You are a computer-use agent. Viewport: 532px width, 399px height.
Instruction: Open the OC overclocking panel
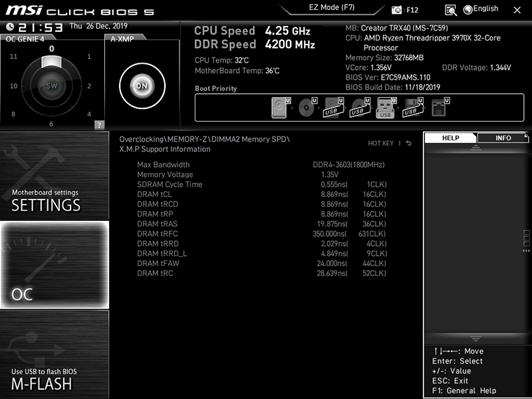(x=55, y=265)
